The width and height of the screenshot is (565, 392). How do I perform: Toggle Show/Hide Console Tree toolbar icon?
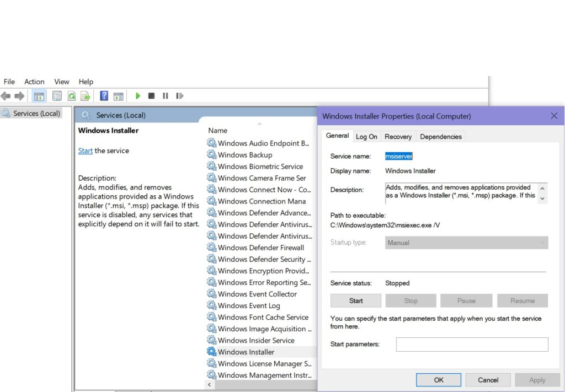coord(39,96)
